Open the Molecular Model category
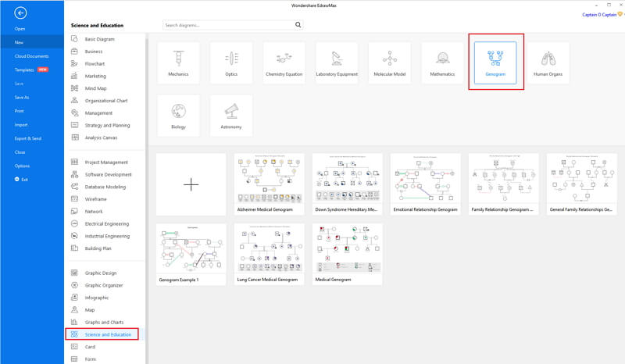Viewport: 625px width, 364px height. coord(389,62)
